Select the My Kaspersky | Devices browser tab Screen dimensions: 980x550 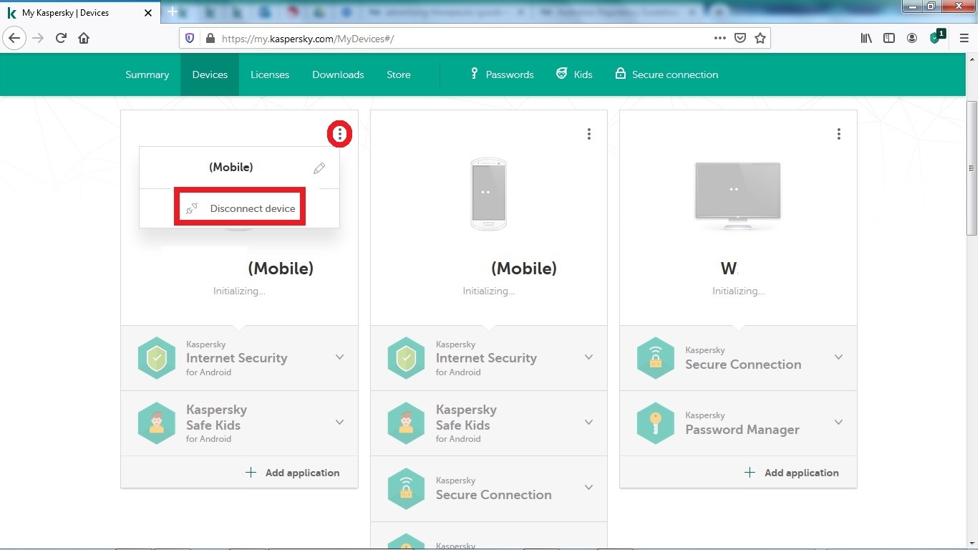(x=81, y=13)
